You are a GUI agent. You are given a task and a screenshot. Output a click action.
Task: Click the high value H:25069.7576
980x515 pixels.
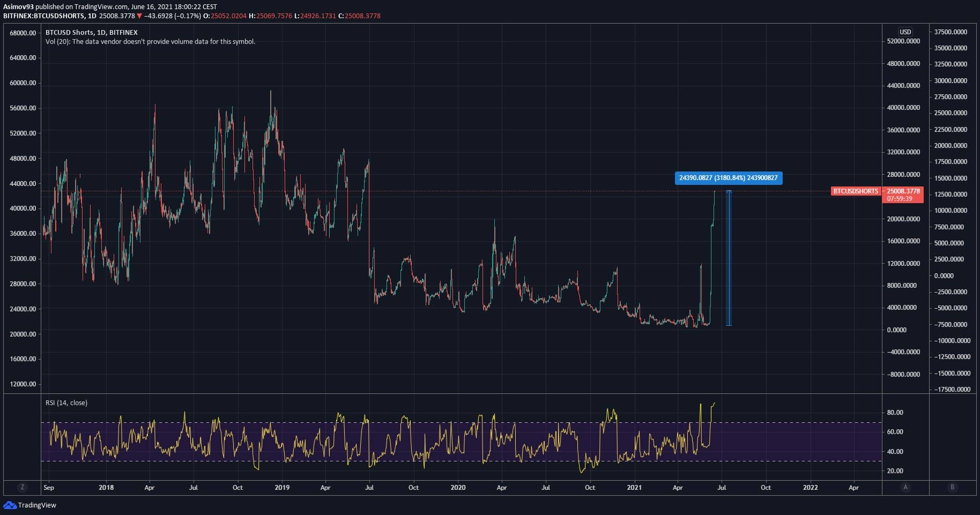(271, 16)
